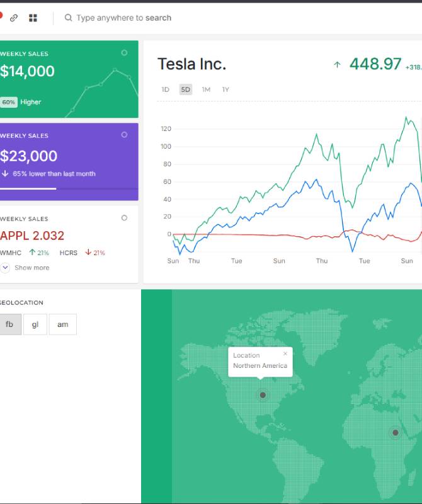Click the 60% Higher badge
The width and height of the screenshot is (422, 504).
coord(9,102)
